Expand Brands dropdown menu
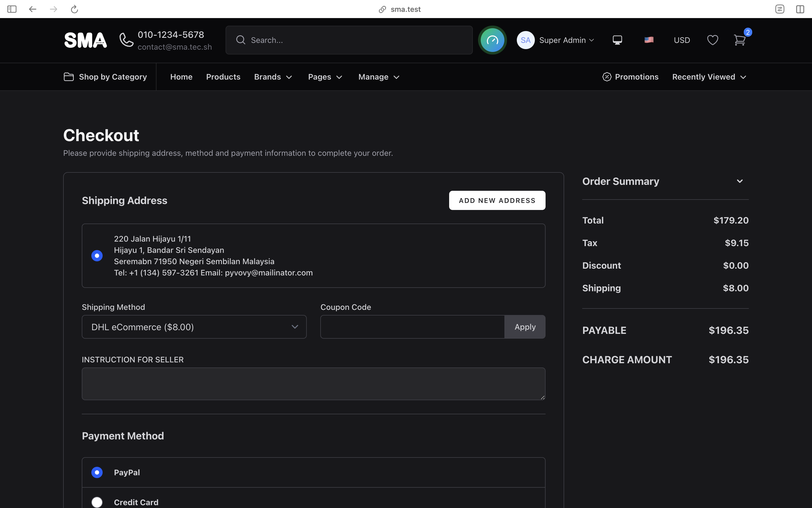Image resolution: width=812 pixels, height=508 pixels. [273, 77]
